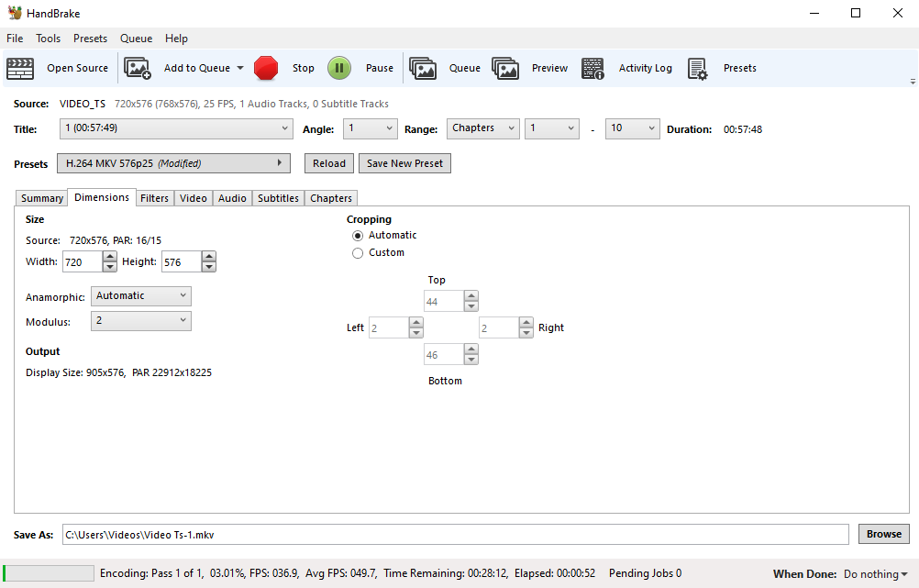Select Automatic cropping radio button

[358, 236]
